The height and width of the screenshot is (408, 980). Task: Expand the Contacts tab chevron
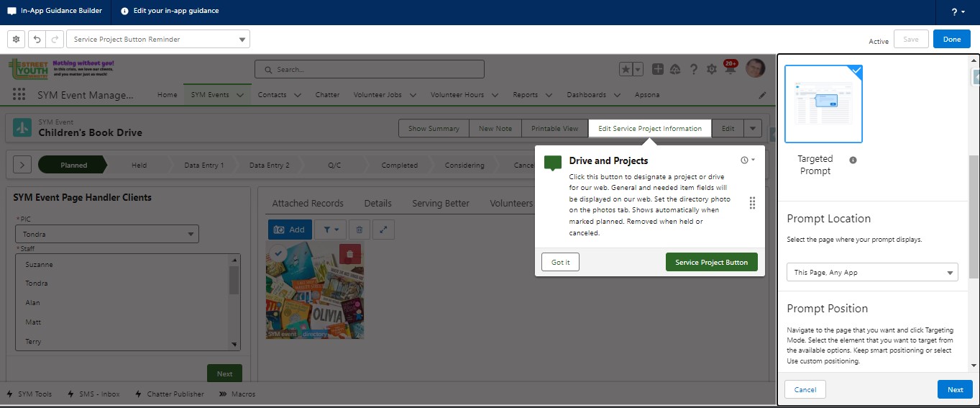coord(298,95)
